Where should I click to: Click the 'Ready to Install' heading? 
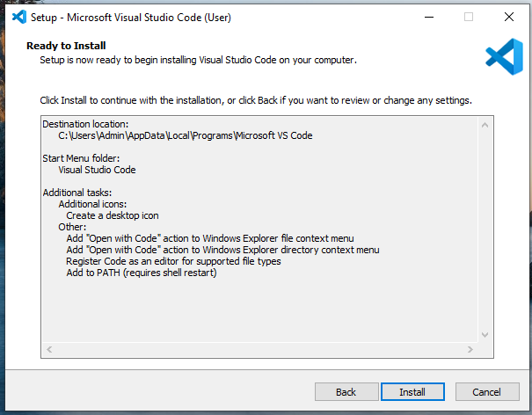pos(66,46)
